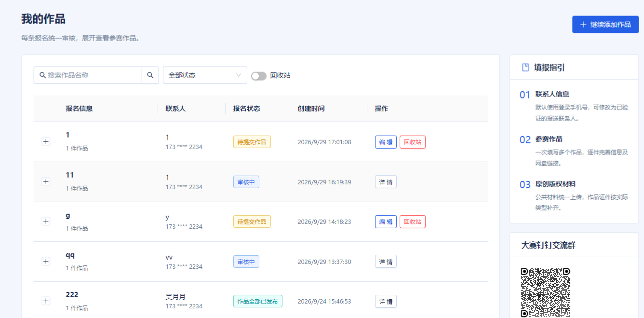Expand the row named 222 with the plus icon

click(46, 301)
